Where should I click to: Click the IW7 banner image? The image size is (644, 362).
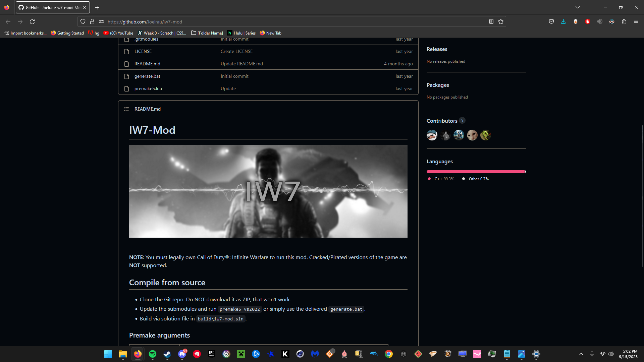268,191
